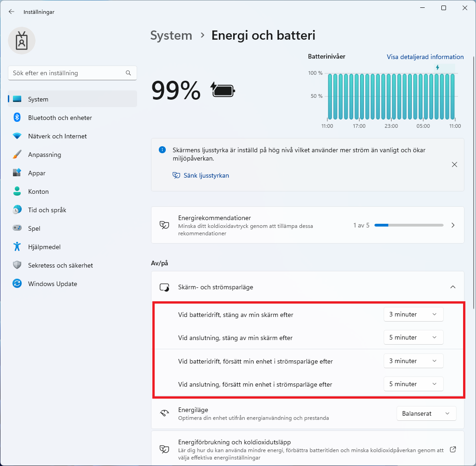Viewport: 476px width, 466px height.
Task: Collapse the Skärm- och strömsparläge section
Action: (x=452, y=287)
